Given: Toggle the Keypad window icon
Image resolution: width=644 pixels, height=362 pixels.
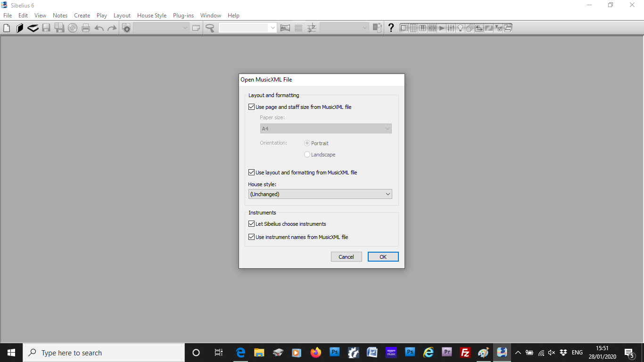Looking at the screenshot, I should coord(413,28).
